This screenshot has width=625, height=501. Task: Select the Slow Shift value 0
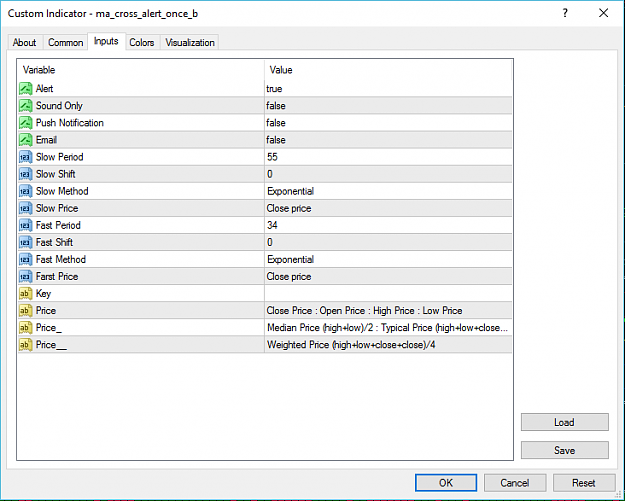[388, 174]
